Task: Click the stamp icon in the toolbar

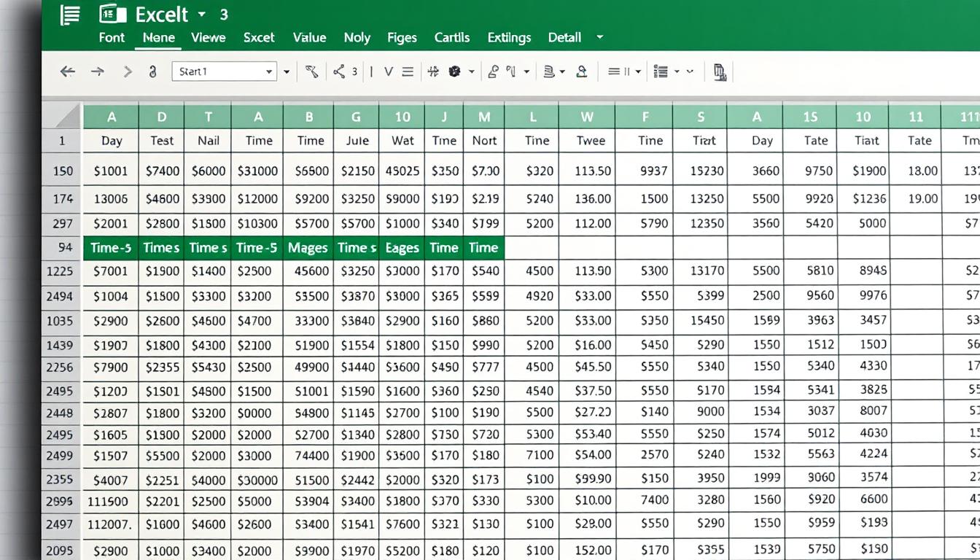Action: tap(581, 71)
